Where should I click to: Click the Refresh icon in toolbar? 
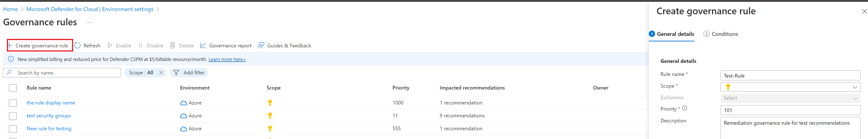pos(78,45)
